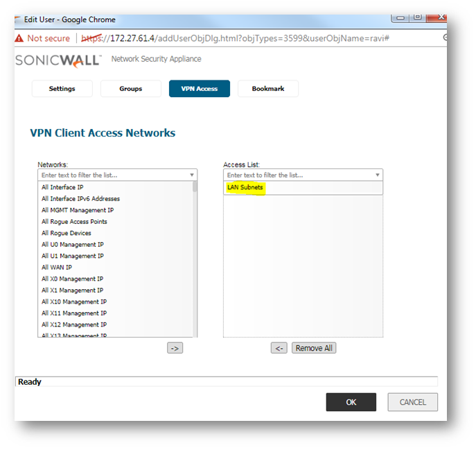Click the Networks list scrollbar

click(195, 263)
